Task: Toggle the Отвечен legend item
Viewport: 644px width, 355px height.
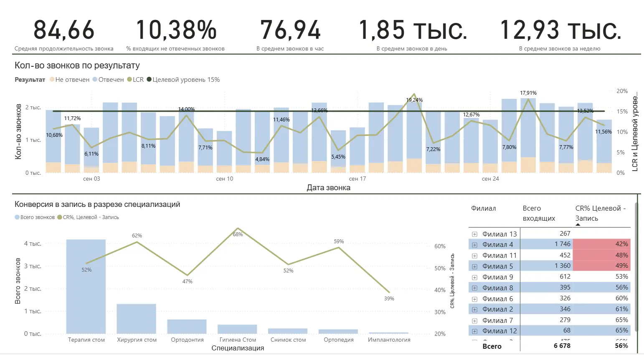Action: tap(108, 79)
